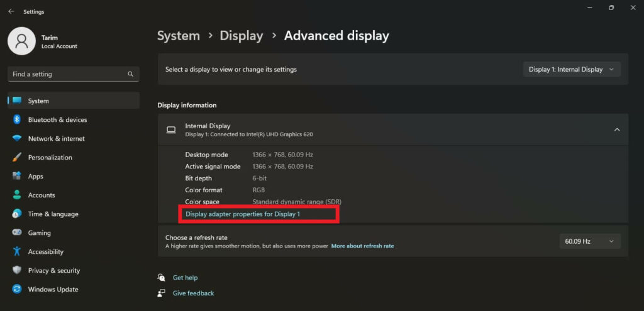Click the Find a setting search field
The image size is (644, 311).
[x=74, y=74]
